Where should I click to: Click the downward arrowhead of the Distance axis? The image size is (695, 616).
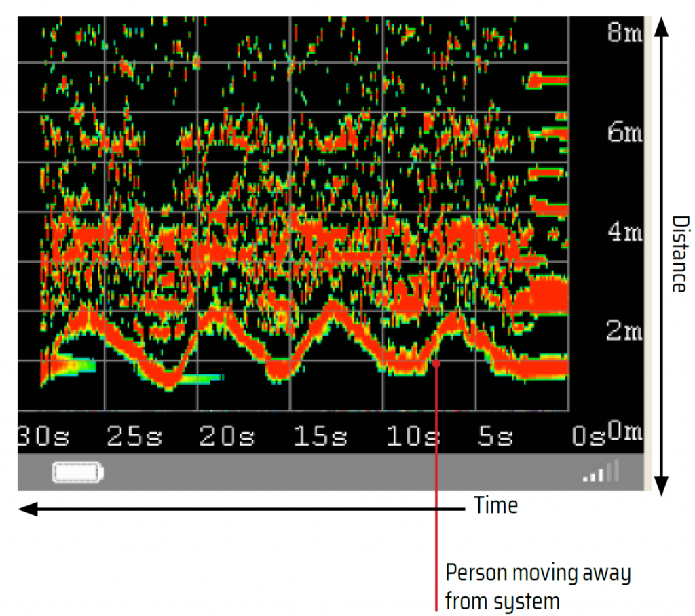pyautogui.click(x=664, y=486)
